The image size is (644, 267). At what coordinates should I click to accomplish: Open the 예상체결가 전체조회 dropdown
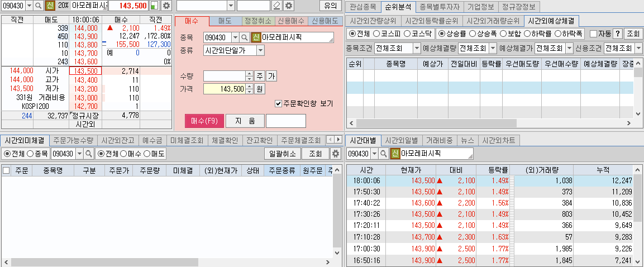[569, 48]
